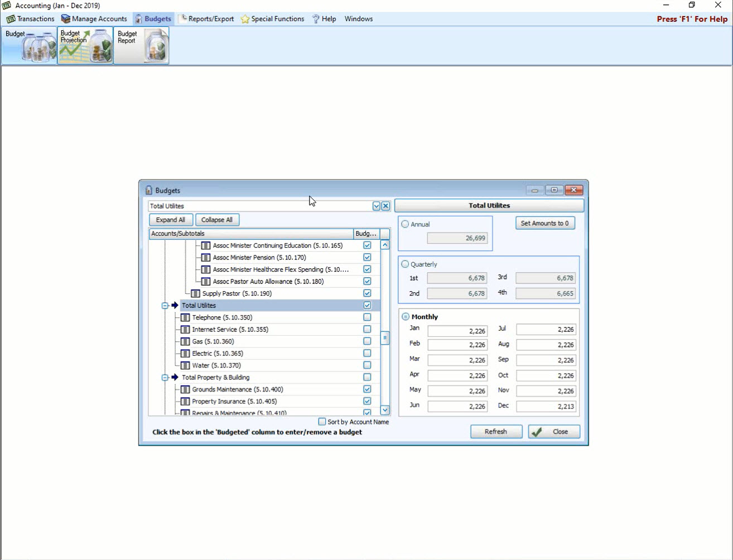
Task: Click the Special Functions star icon
Action: click(244, 18)
